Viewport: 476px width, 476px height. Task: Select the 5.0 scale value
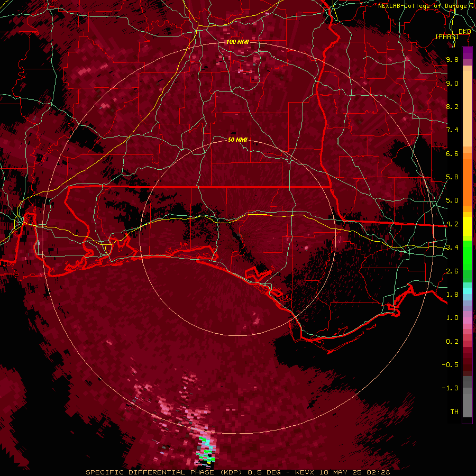[452, 200]
